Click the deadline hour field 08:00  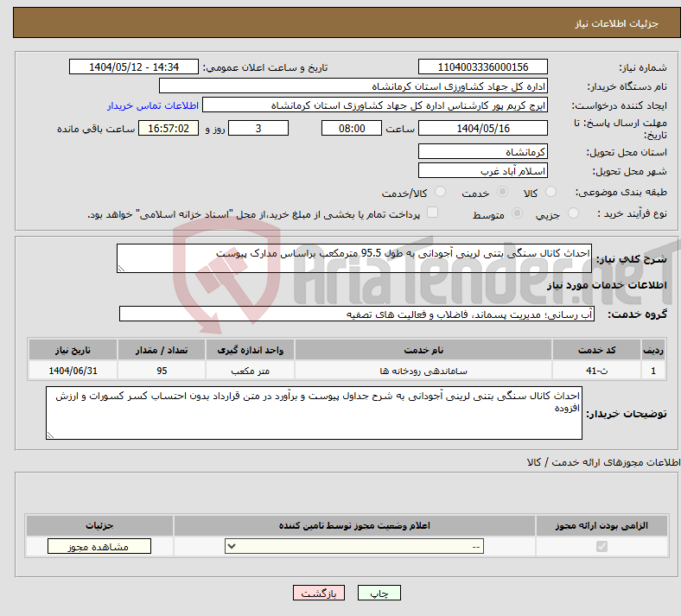[x=352, y=128]
